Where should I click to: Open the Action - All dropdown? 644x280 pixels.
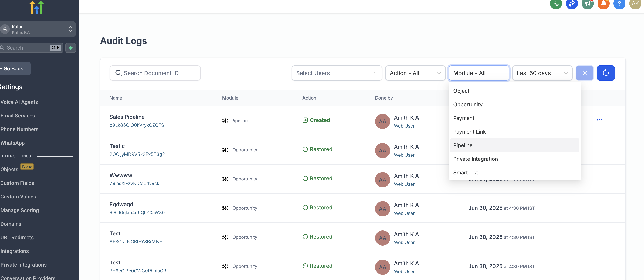[415, 73]
